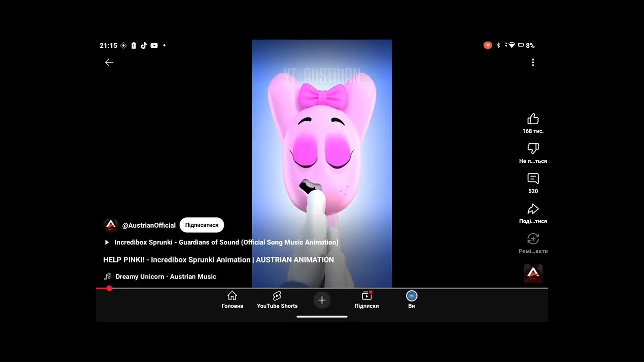This screenshot has width=644, height=362.
Task: Open the Dreamy Unicorn music track
Action: pyautogui.click(x=166, y=277)
